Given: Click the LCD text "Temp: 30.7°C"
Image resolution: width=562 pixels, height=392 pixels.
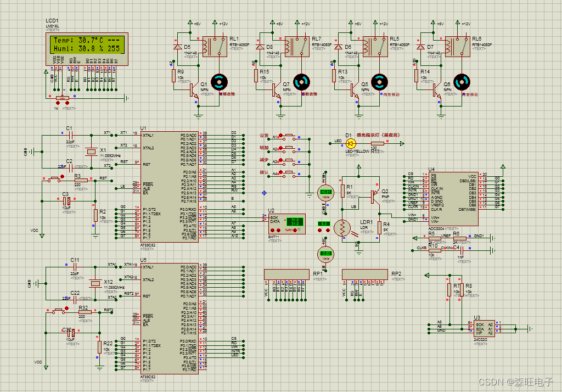Looking at the screenshot, I should click(x=78, y=41).
